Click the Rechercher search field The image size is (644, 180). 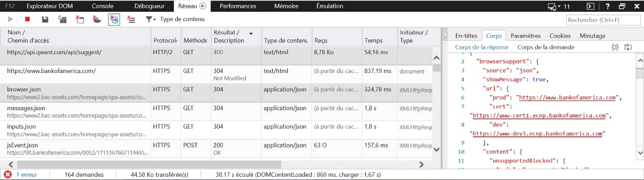pos(603,20)
